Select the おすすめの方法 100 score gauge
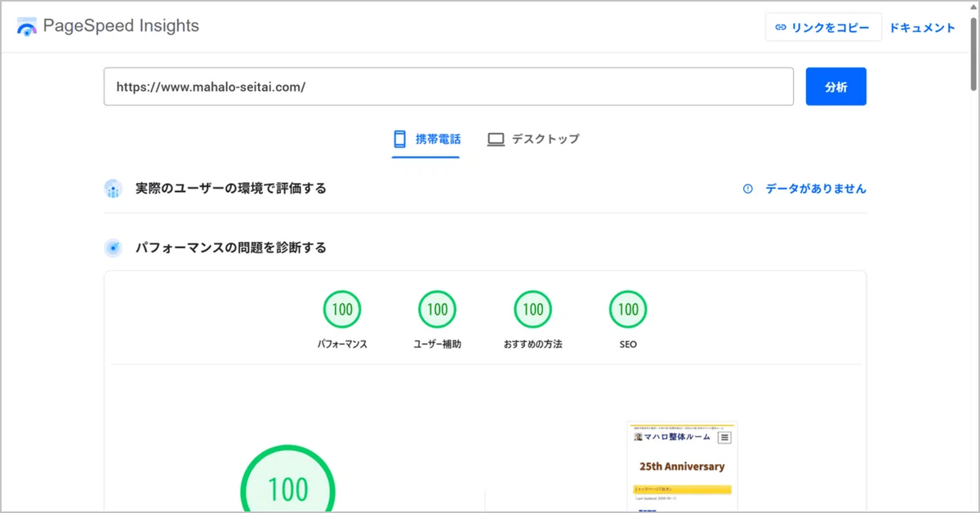 pos(533,310)
